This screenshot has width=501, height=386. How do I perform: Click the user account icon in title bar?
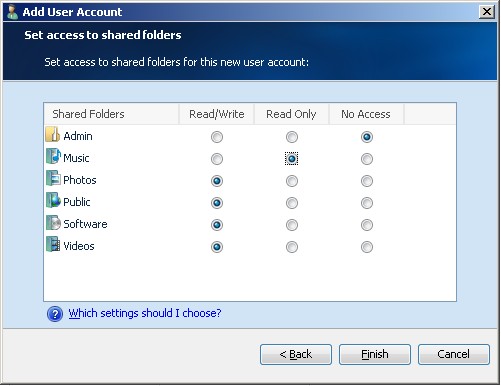tap(12, 12)
